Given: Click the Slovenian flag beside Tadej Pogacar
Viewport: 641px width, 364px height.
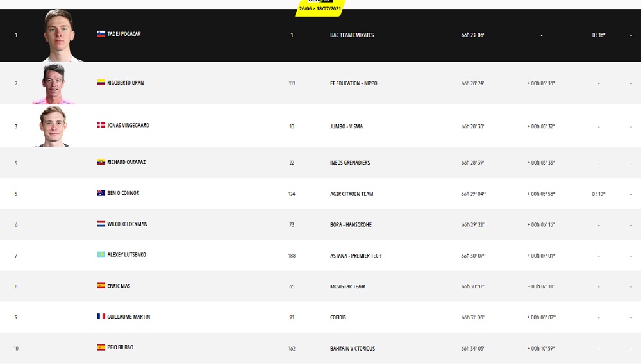Looking at the screenshot, I should pos(101,34).
